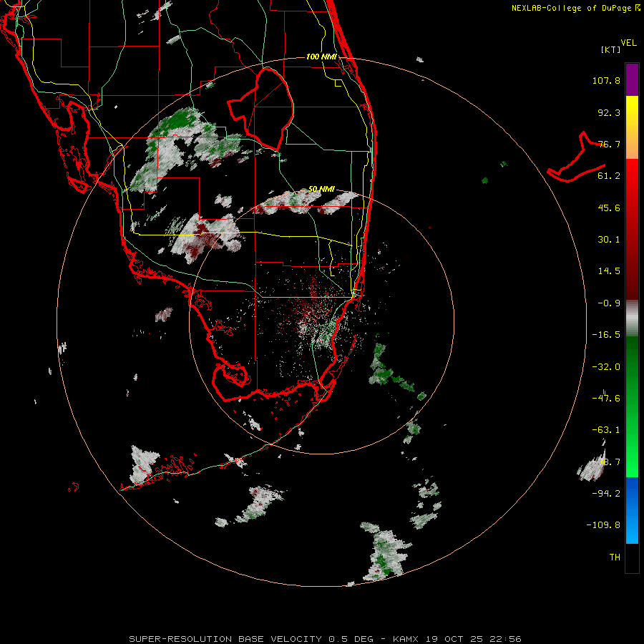644x644 pixels.
Task: Select the 92.3 value on velocity scale
Action: 609,112
